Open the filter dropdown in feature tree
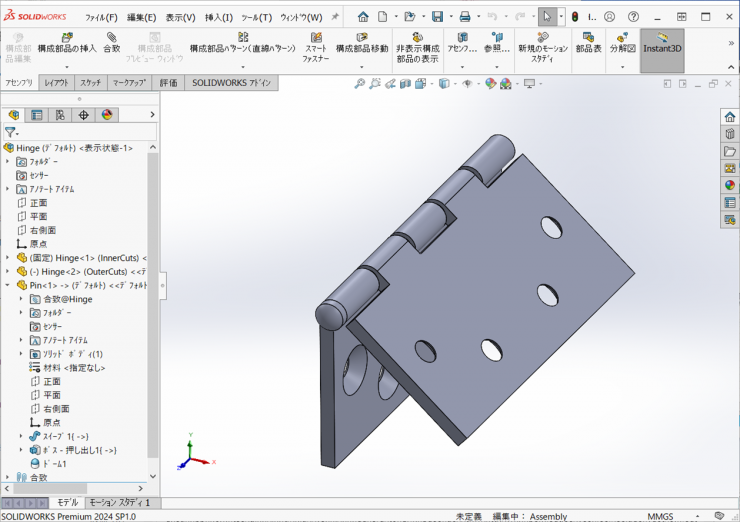Image resolution: width=740 pixels, height=522 pixels. tap(11, 132)
